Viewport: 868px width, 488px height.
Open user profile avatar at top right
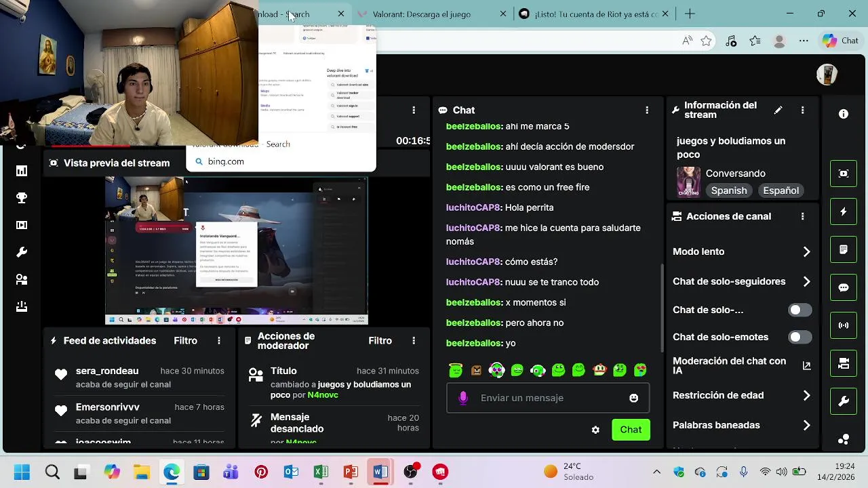[x=827, y=74]
